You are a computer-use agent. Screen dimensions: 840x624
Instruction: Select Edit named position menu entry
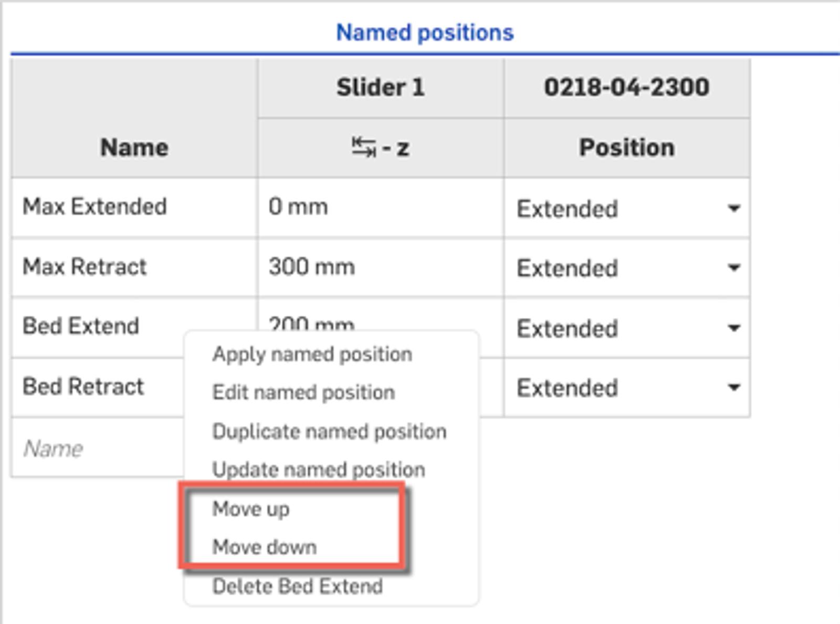[x=303, y=393]
